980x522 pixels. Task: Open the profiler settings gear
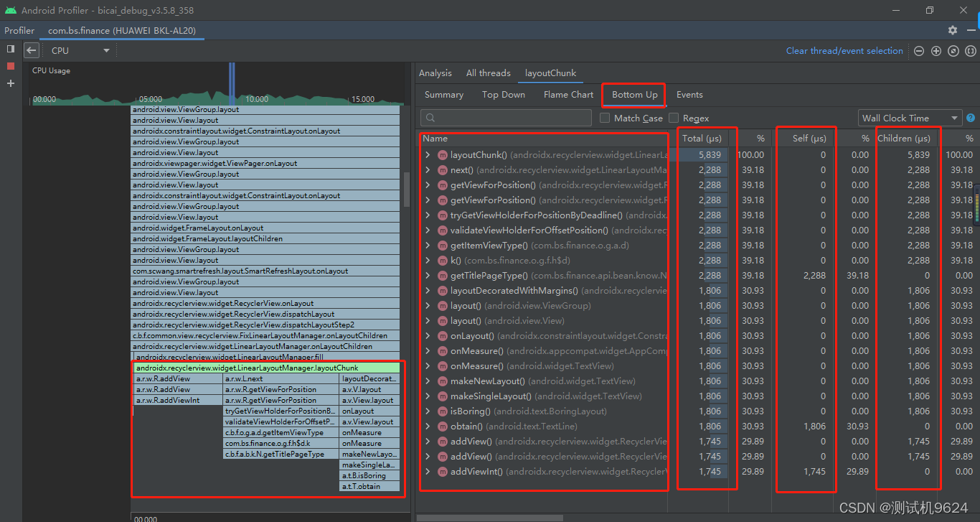click(x=953, y=30)
